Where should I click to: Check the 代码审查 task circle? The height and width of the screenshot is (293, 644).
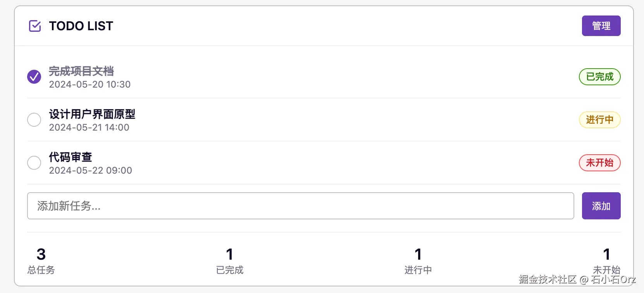(34, 163)
